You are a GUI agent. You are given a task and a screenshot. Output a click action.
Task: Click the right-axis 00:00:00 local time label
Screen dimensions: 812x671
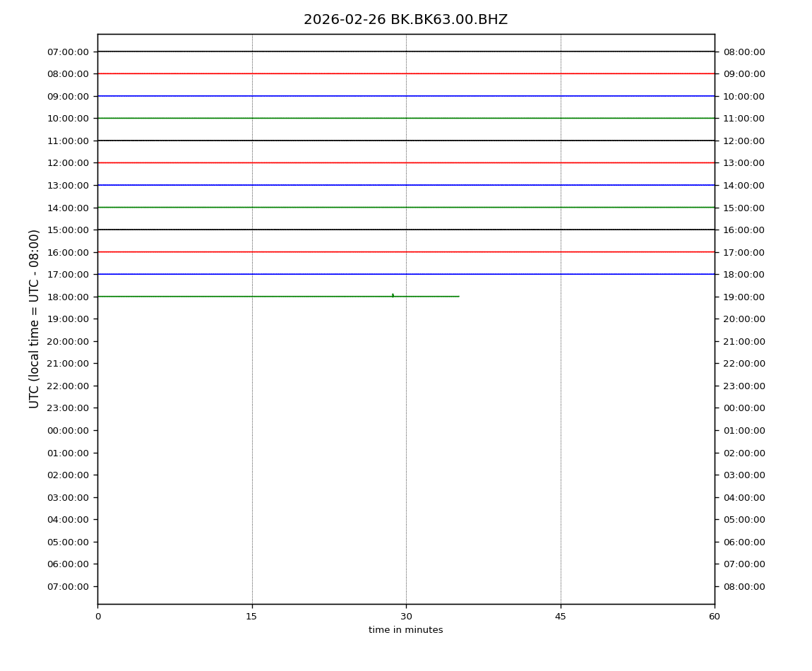pos(744,408)
